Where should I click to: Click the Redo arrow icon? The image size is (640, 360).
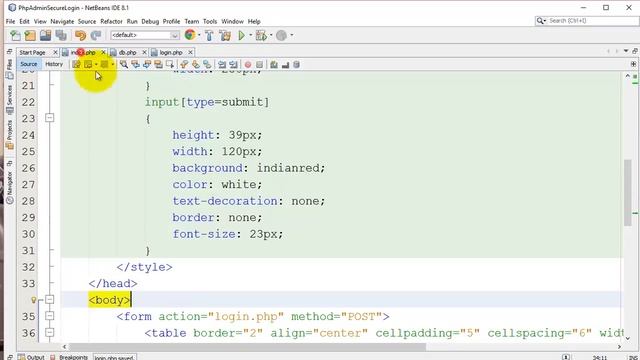(96, 36)
